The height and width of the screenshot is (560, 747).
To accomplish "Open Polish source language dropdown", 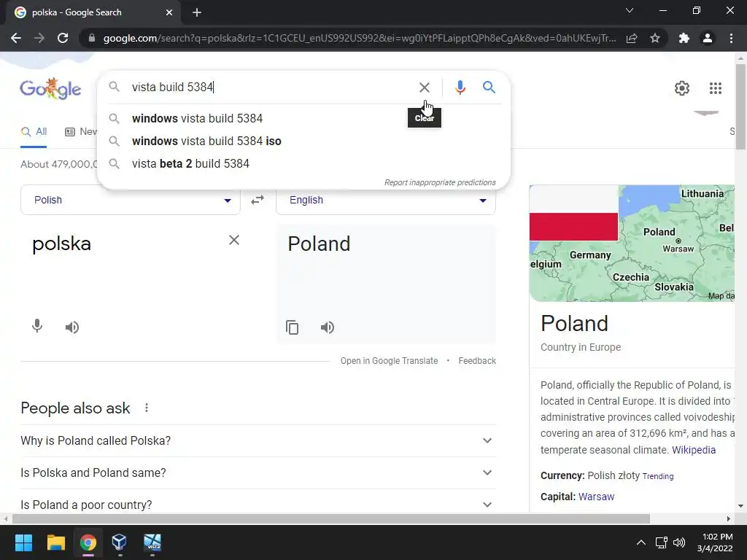I will pos(130,200).
